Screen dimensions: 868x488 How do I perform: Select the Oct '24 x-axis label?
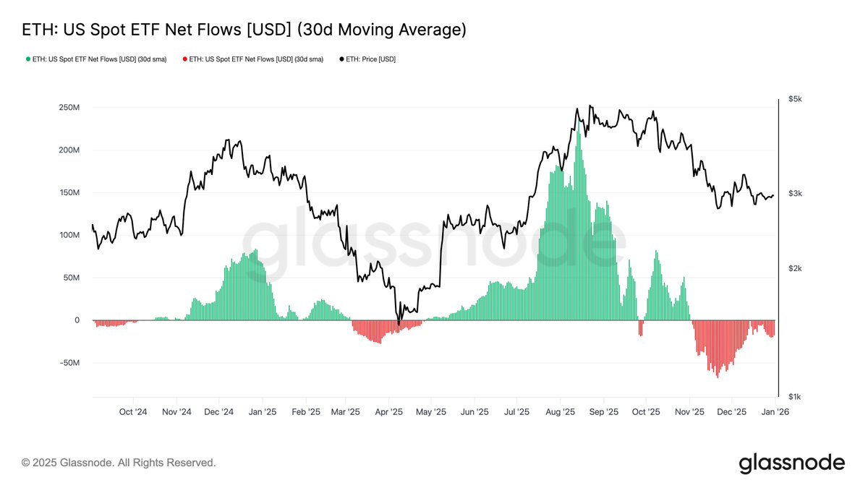(133, 412)
